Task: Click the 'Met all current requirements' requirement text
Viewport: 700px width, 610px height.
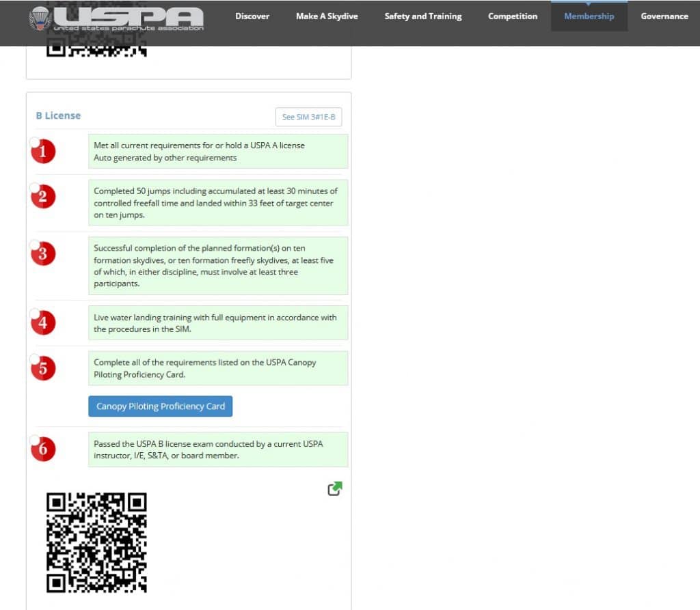Action: pos(218,151)
